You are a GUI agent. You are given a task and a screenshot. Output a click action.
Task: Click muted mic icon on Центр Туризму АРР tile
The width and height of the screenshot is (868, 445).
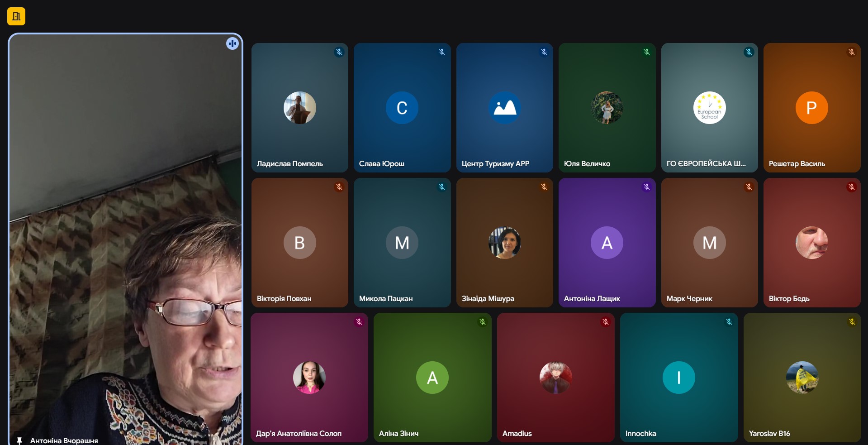point(544,52)
